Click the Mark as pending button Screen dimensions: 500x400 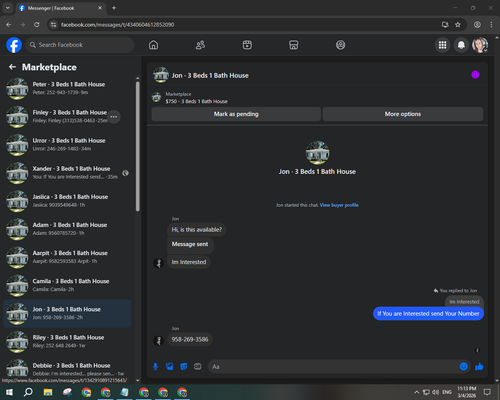point(236,114)
